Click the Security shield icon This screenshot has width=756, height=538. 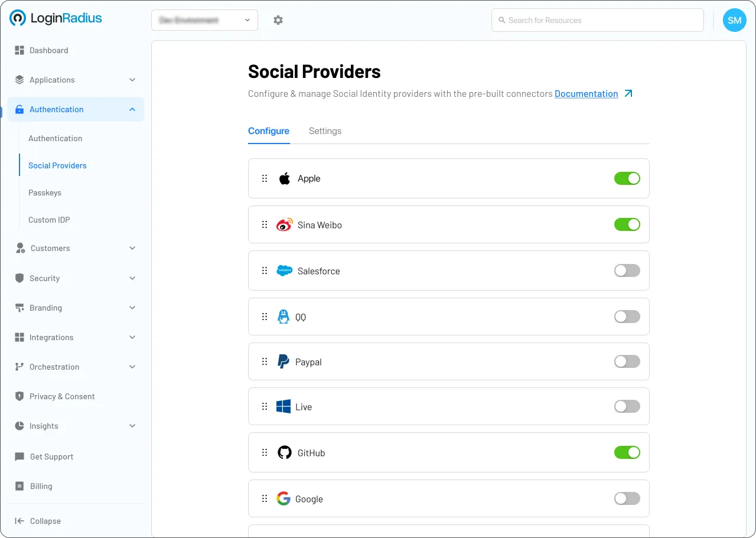19,278
